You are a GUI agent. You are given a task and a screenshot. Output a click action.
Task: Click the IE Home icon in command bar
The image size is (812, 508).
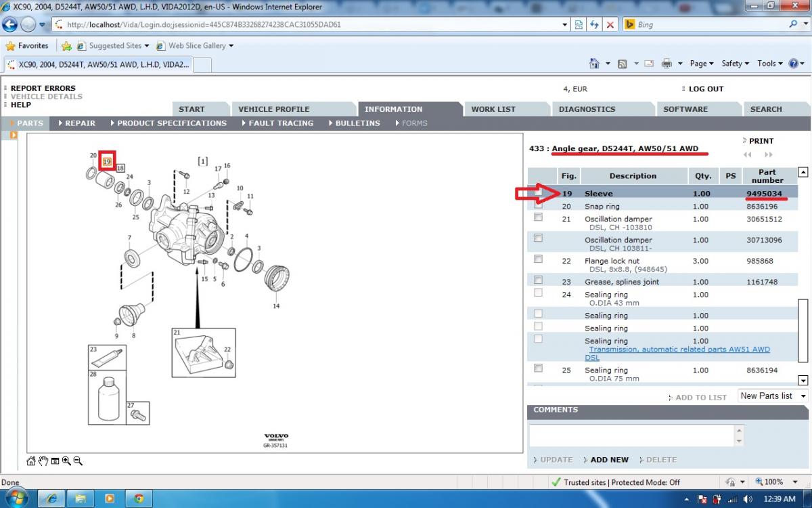coord(594,63)
